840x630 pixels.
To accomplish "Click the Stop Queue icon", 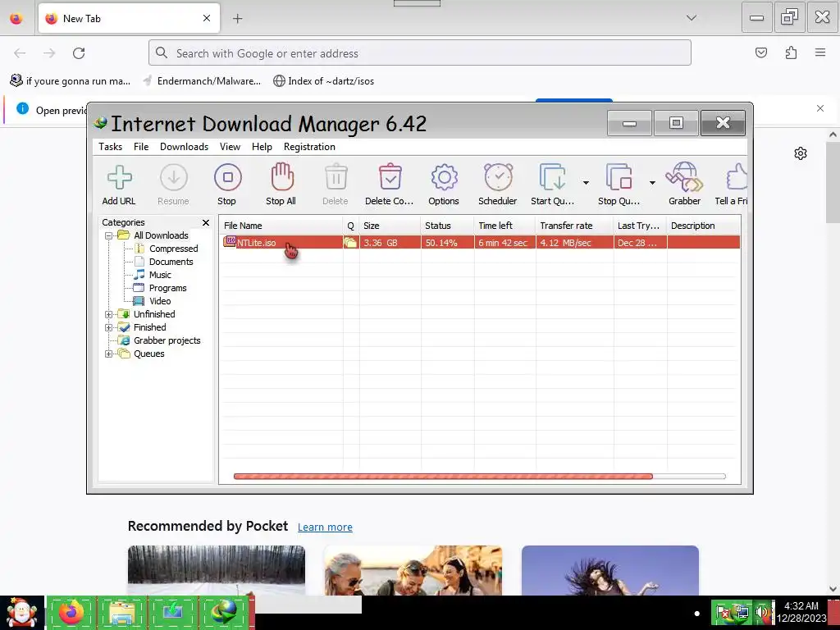I will click(x=619, y=177).
